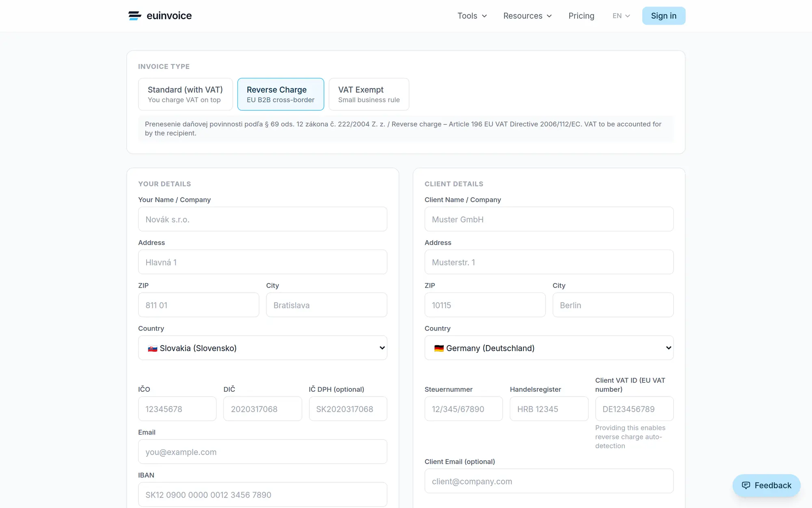812x508 pixels.
Task: Click the IBAN input field
Action: [x=263, y=495]
